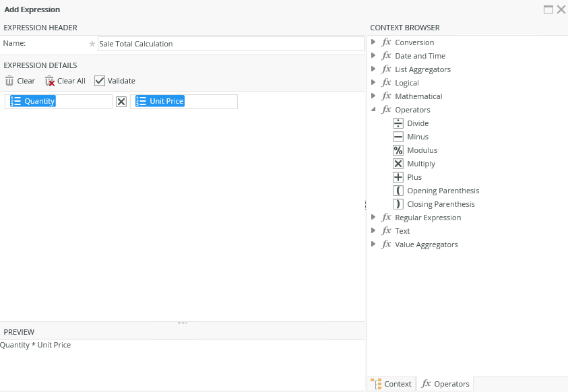Click the Clear All button
The height and width of the screenshot is (392, 568).
65,81
